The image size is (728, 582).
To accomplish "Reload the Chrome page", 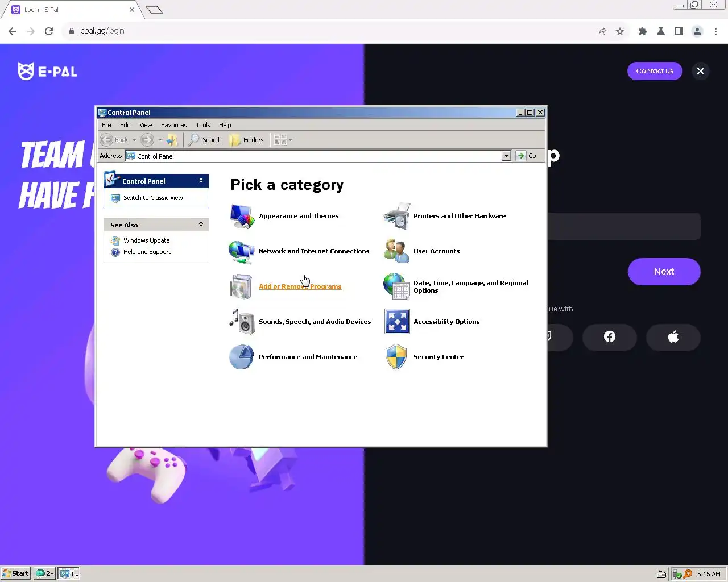I will (x=49, y=31).
